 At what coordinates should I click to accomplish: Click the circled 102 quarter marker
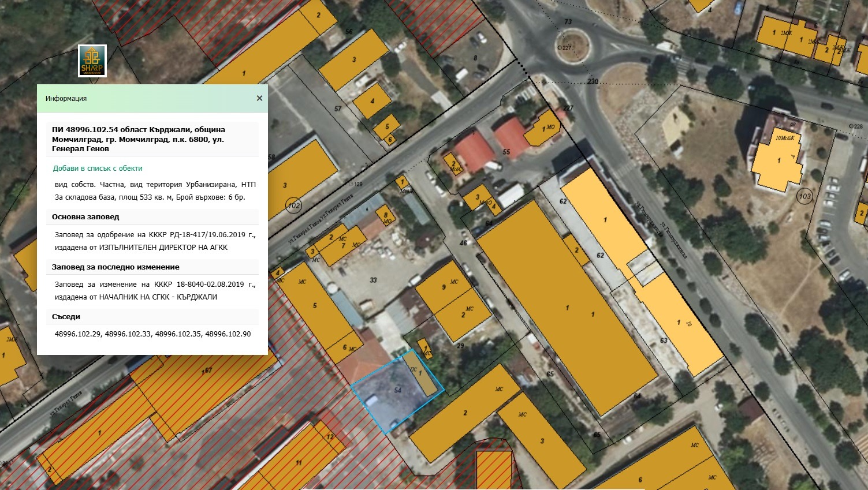tap(294, 205)
